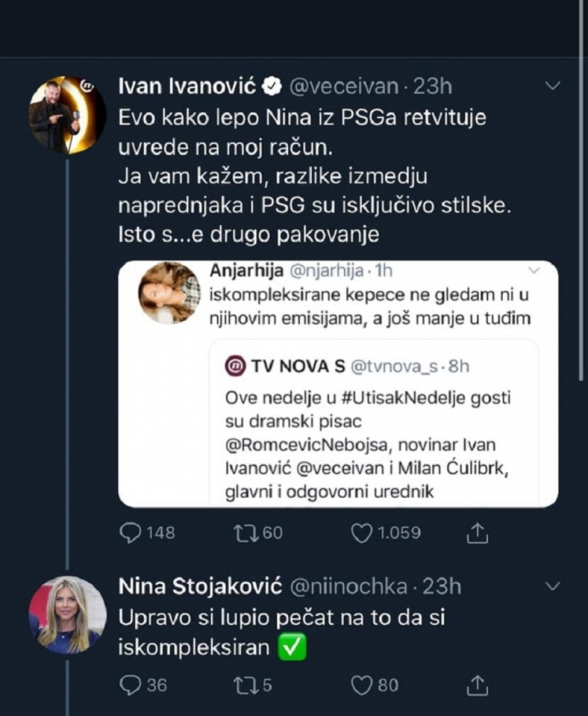
Task: Retweet Nina Stojaković's reply
Action: click(x=245, y=686)
